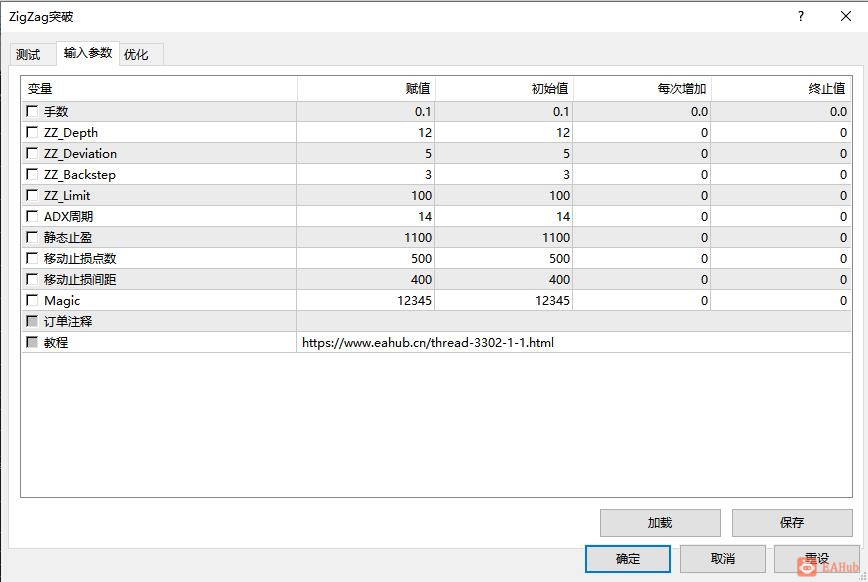Screen dimensions: 868x582
Task: Select the Magic 初始值 cell 12345
Action: click(x=504, y=301)
